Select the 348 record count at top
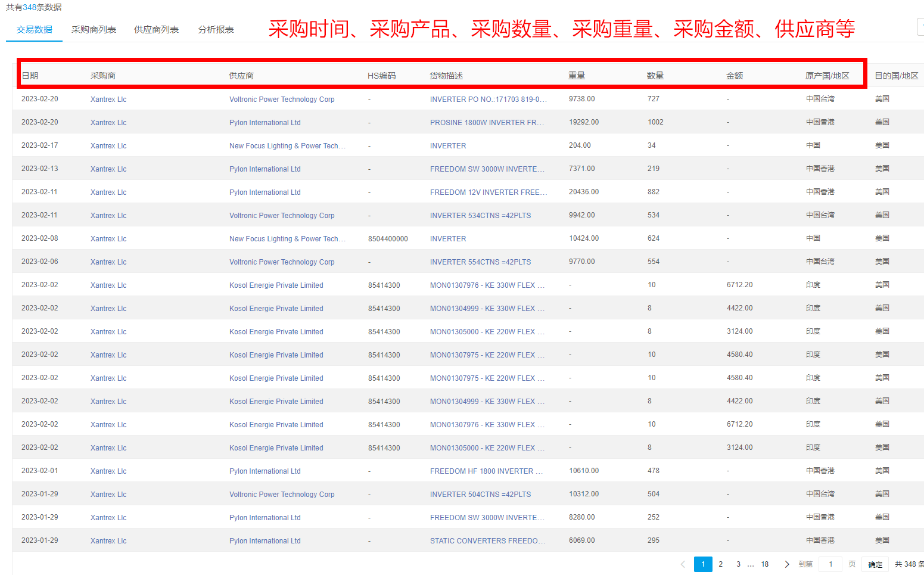The height and width of the screenshot is (575, 924). tap(29, 7)
